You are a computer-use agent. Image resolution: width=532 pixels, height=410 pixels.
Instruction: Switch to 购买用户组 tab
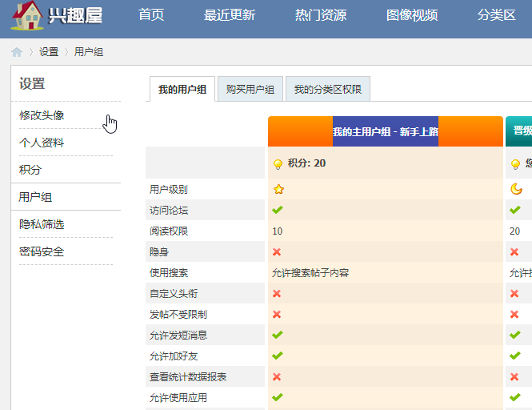[250, 90]
